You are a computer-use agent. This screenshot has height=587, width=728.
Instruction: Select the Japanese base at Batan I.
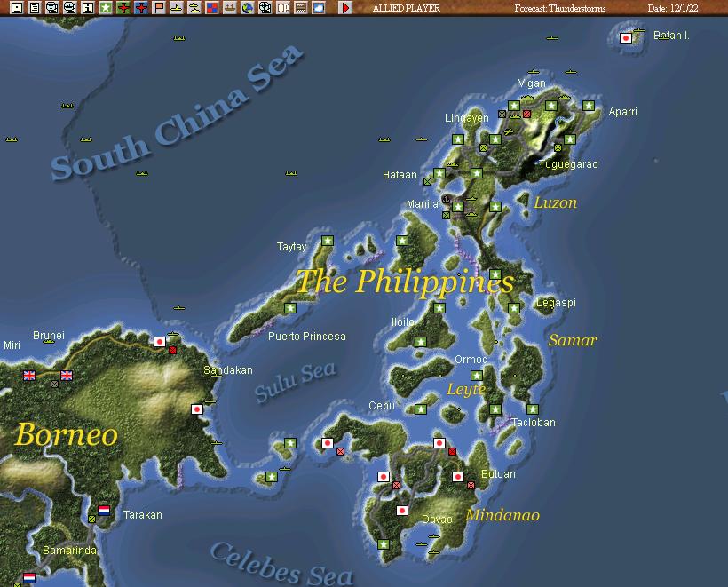(x=626, y=38)
